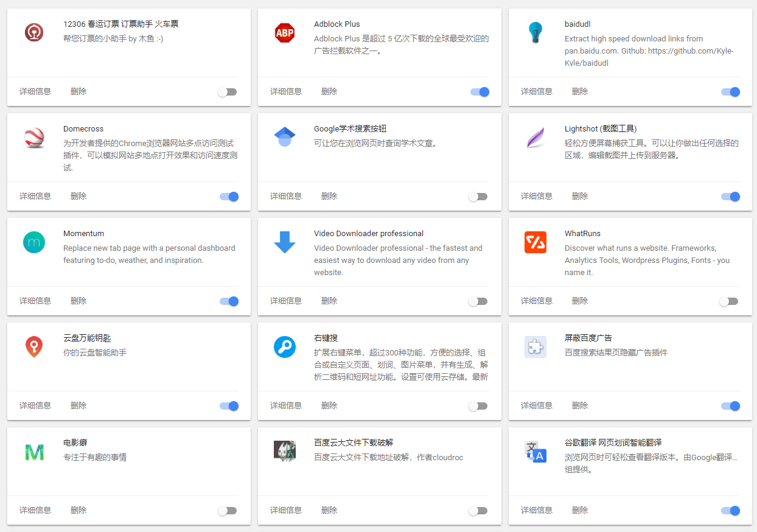Click 删除 under Google学术搜索按钮
757x532 pixels.
coord(329,196)
